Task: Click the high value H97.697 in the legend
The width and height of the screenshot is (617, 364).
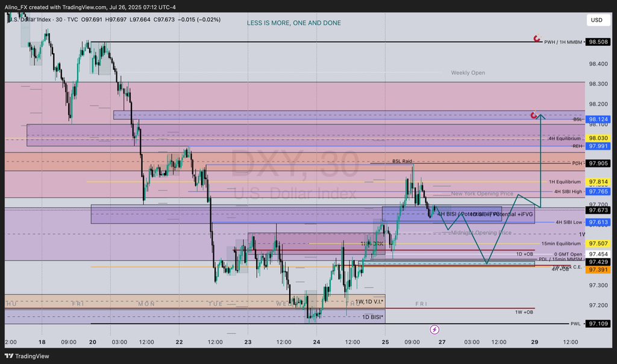Action: point(116,19)
